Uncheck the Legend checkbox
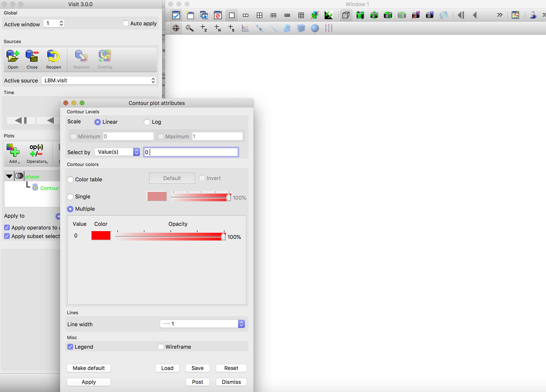The width and height of the screenshot is (546, 392). coord(70,347)
